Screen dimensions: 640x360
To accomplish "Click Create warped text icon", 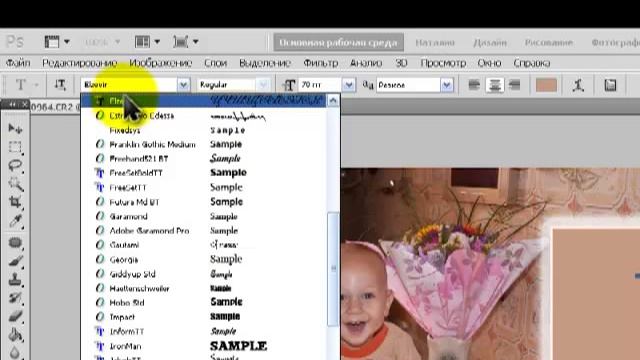I will pyautogui.click(x=578, y=85).
